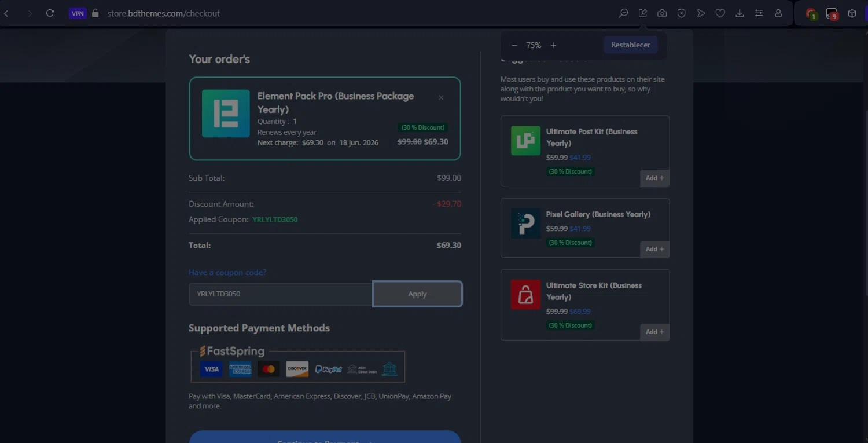Click the Discover card icon
868x443 pixels.
click(x=297, y=369)
